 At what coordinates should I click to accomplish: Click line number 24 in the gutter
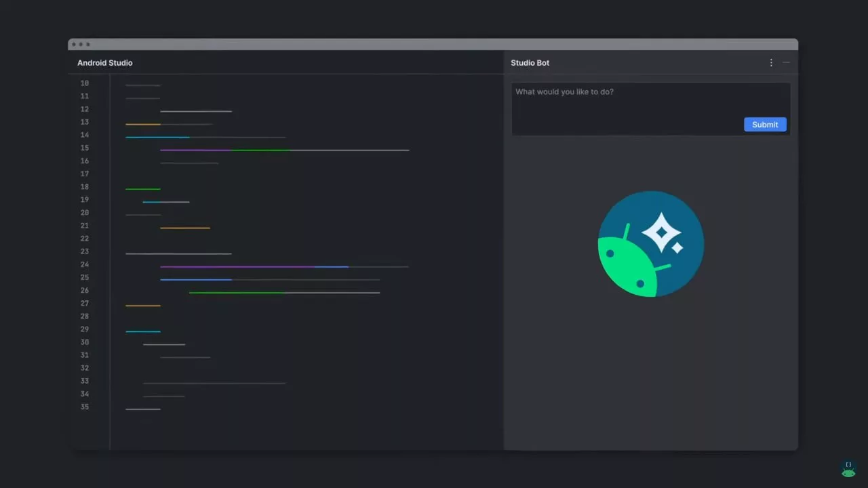tap(85, 264)
